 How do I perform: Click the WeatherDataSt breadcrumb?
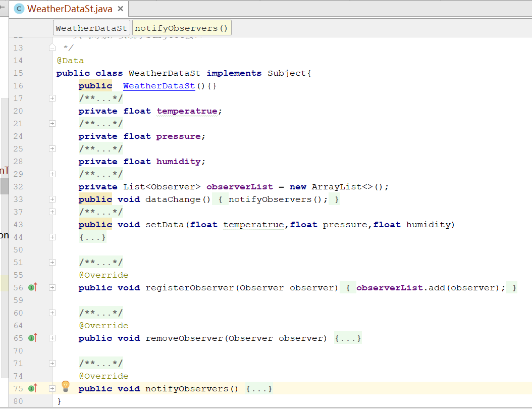pyautogui.click(x=91, y=28)
